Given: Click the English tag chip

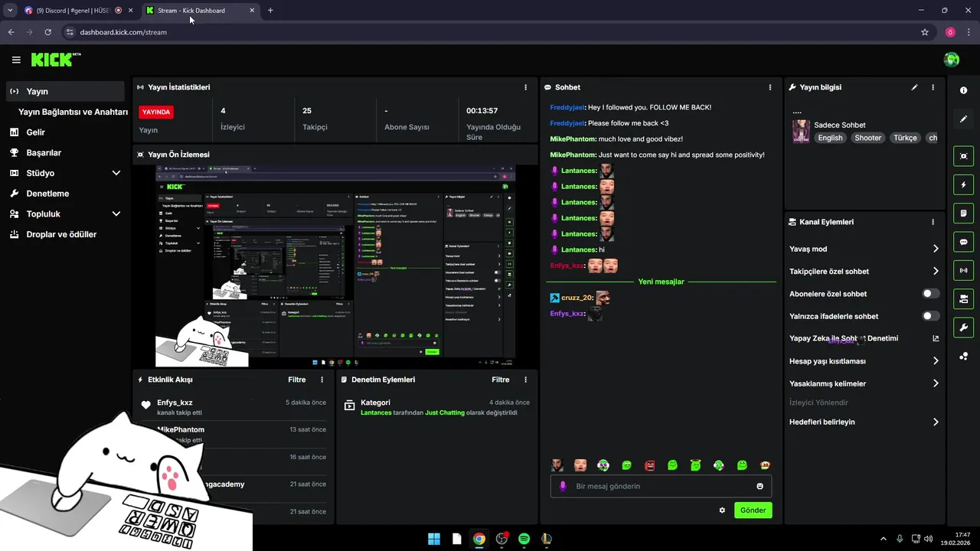Looking at the screenshot, I should click(830, 138).
